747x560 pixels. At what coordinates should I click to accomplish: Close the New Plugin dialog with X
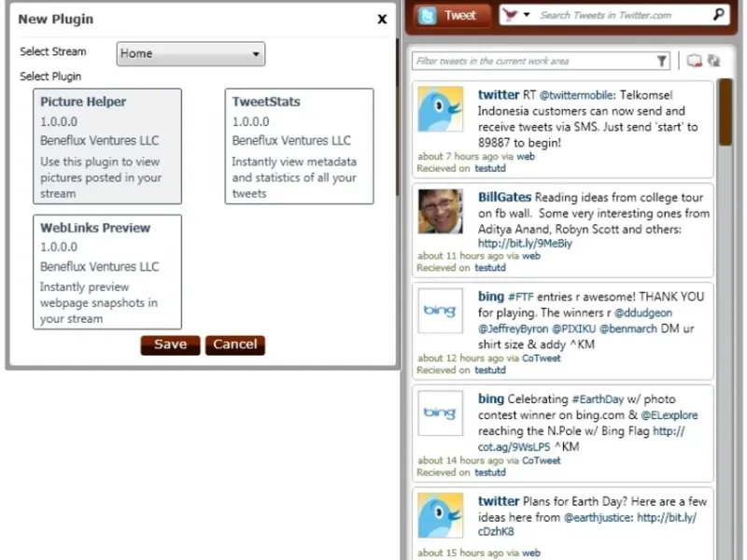pyautogui.click(x=382, y=19)
